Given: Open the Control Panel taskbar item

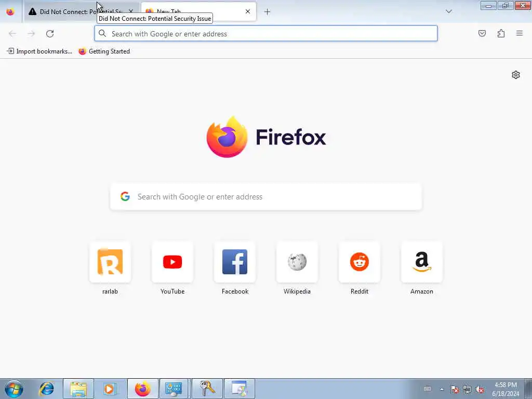Looking at the screenshot, I should click(174, 389).
